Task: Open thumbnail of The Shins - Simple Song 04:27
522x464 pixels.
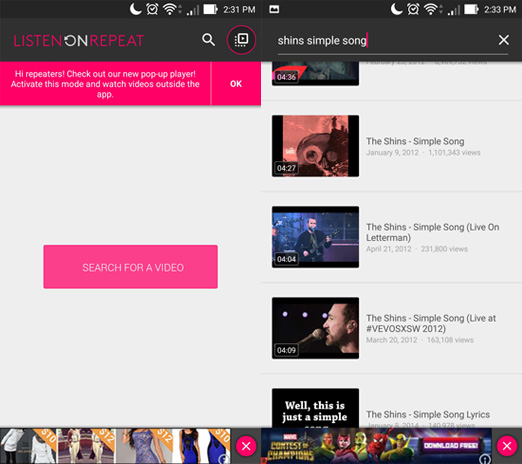Action: pos(315,146)
